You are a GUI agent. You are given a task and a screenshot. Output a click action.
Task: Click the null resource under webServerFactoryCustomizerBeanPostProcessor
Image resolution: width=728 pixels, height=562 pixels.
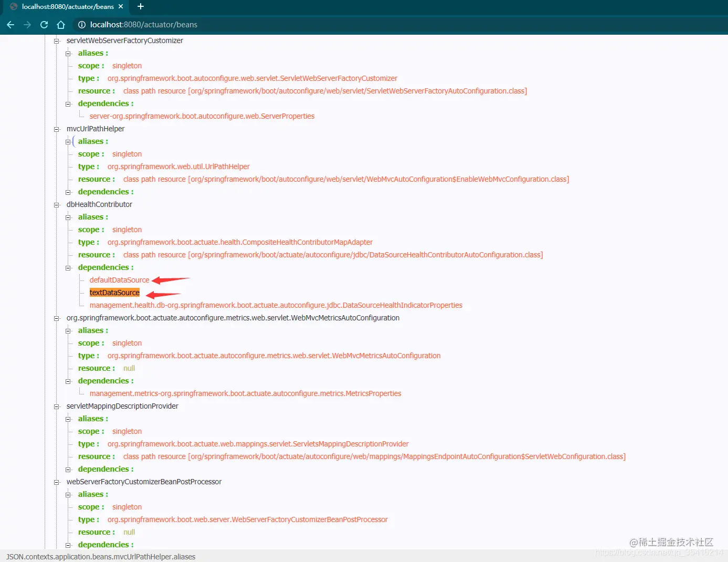point(129,532)
